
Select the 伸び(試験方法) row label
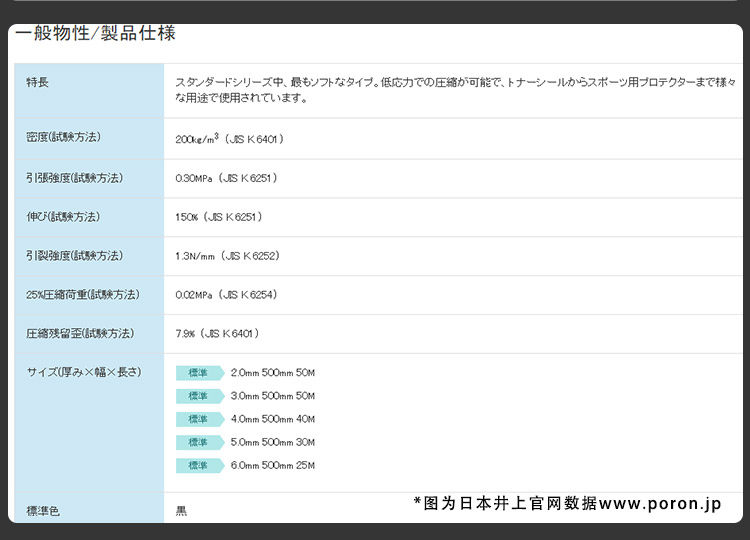click(x=63, y=217)
